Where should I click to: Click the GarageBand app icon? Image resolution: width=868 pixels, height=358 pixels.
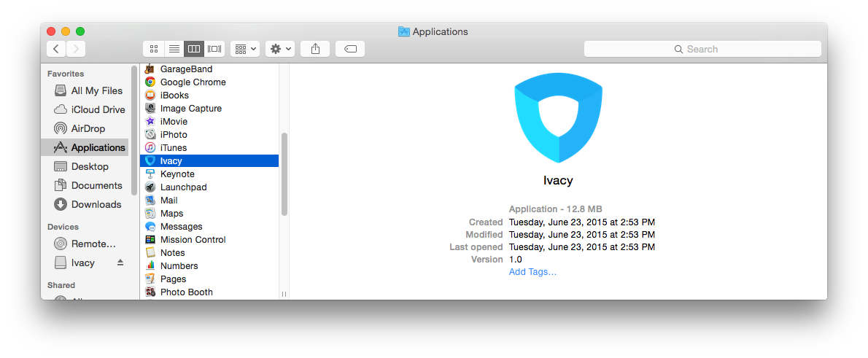(x=150, y=69)
